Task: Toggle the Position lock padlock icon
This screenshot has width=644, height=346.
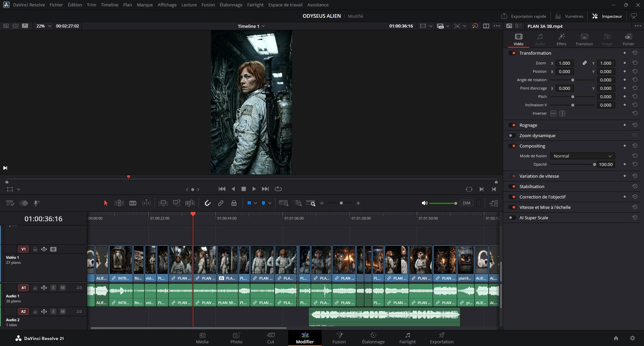Action: pos(234,203)
